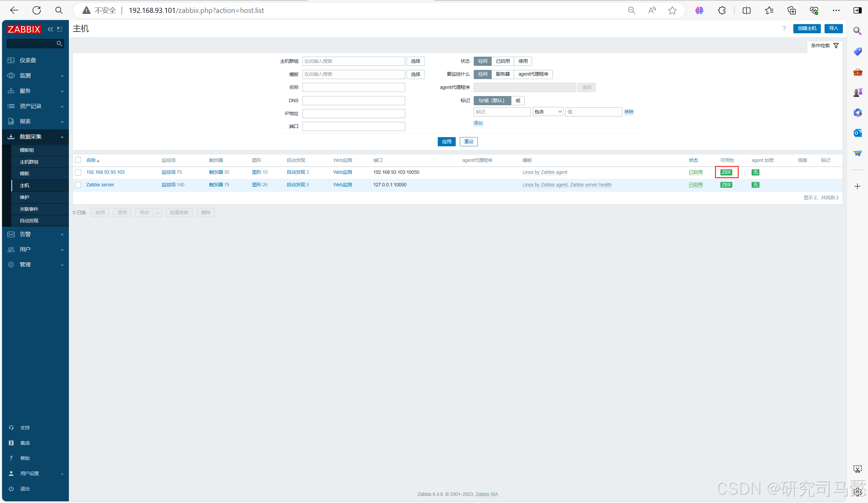Open browser essentials heart icon
Viewport: 868px width, 503px height.
tap(814, 10)
